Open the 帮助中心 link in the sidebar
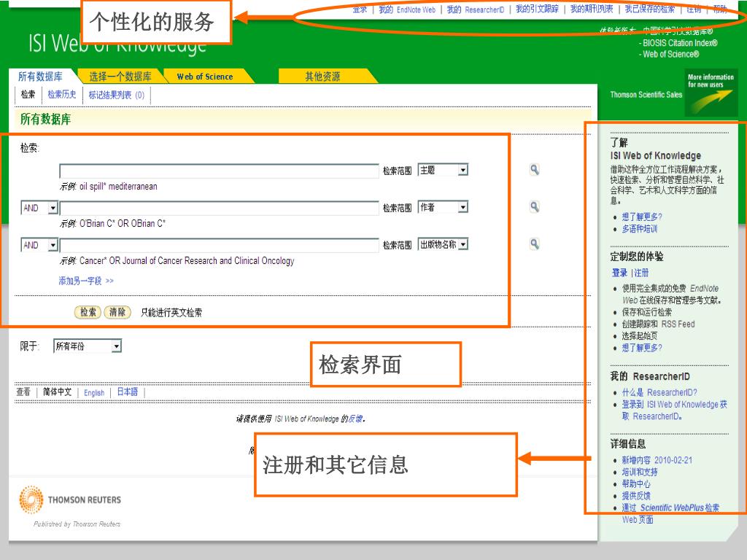The width and height of the screenshot is (747, 560). tap(636, 483)
